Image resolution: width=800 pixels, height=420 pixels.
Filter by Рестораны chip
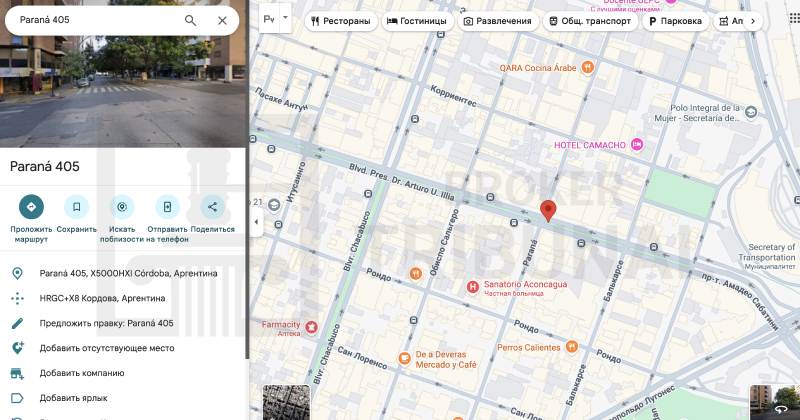(341, 21)
